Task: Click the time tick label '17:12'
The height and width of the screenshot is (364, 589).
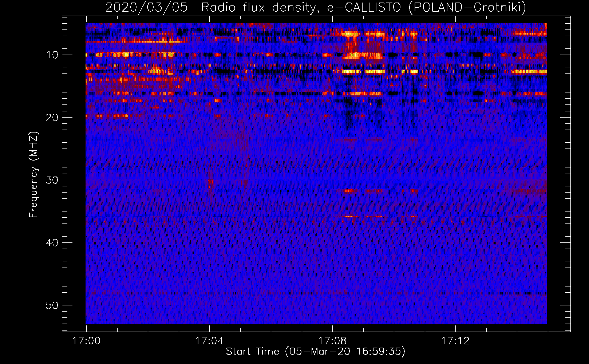Action: tap(455, 341)
